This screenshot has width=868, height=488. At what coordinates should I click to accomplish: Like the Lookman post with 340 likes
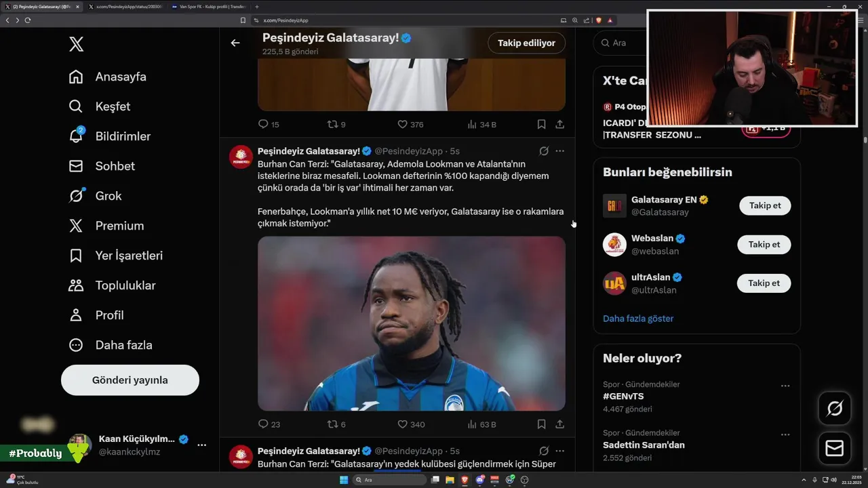pos(410,424)
